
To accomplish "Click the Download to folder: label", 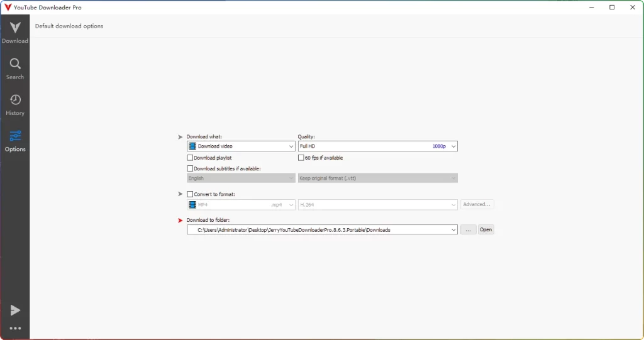I will (208, 220).
